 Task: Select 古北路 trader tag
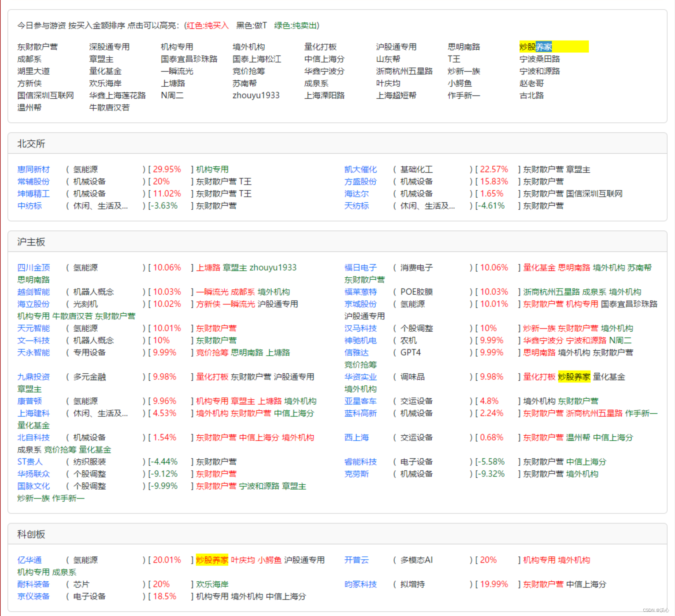(531, 95)
